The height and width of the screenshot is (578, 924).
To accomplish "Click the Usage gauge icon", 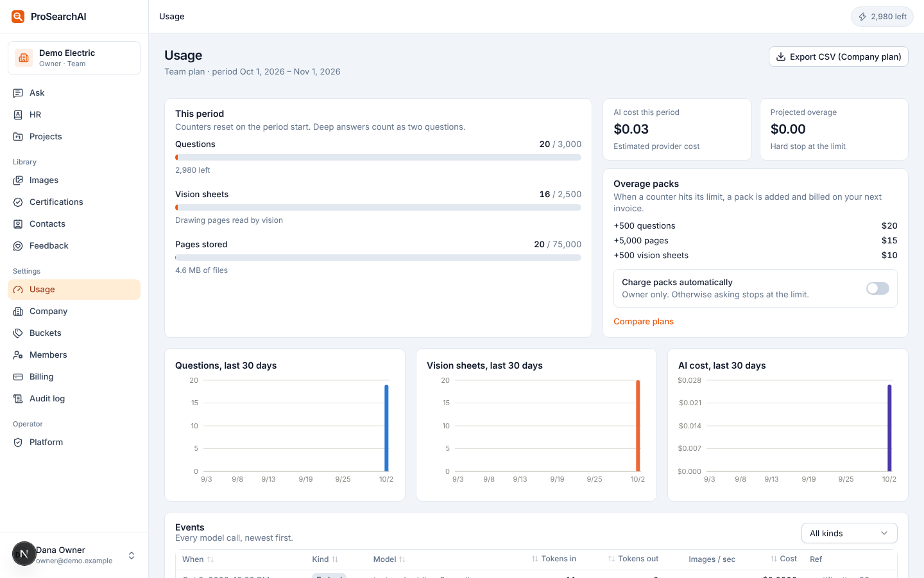I will (18, 290).
